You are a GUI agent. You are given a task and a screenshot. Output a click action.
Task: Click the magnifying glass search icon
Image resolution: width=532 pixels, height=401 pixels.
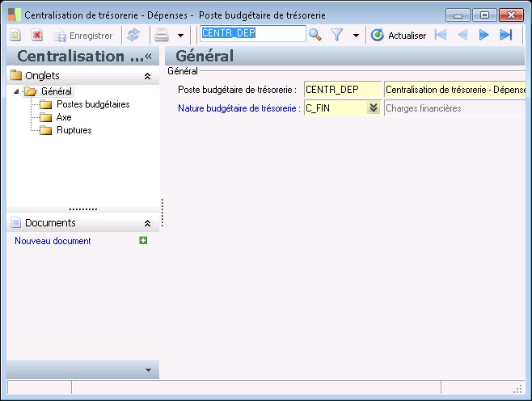pos(315,35)
